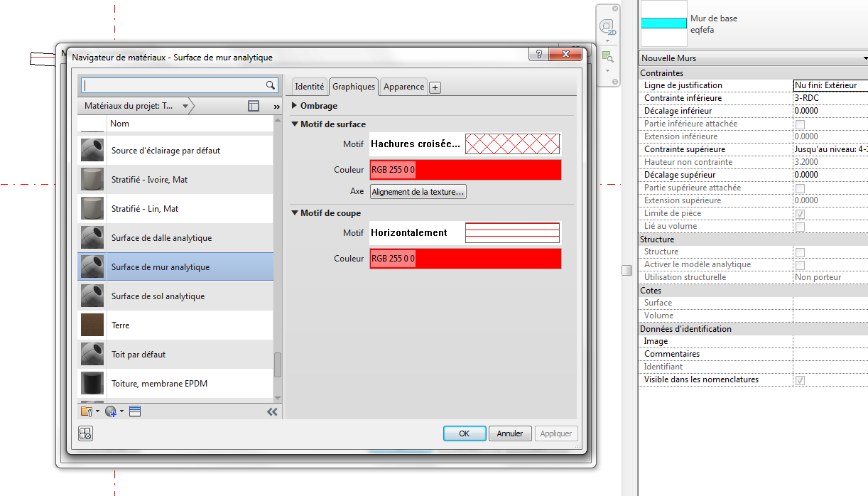Click the Alignement de la texture button
Image resolution: width=868 pixels, height=496 pixels.
pyautogui.click(x=418, y=192)
